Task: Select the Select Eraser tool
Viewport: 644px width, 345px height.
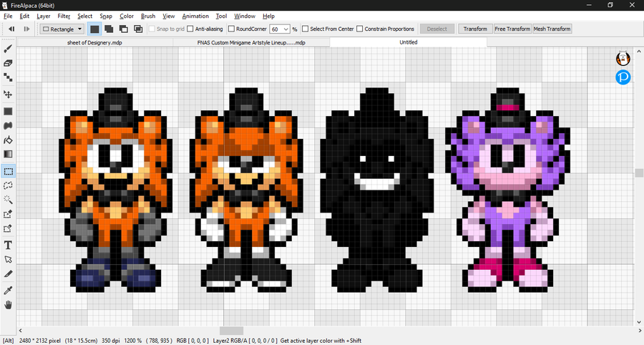Action: pyautogui.click(x=8, y=228)
